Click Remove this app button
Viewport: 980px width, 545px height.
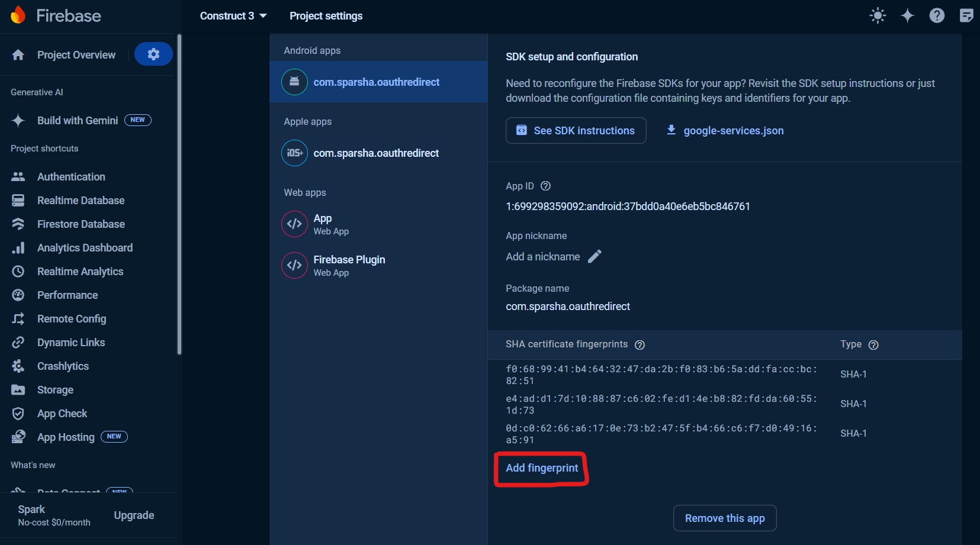point(725,518)
